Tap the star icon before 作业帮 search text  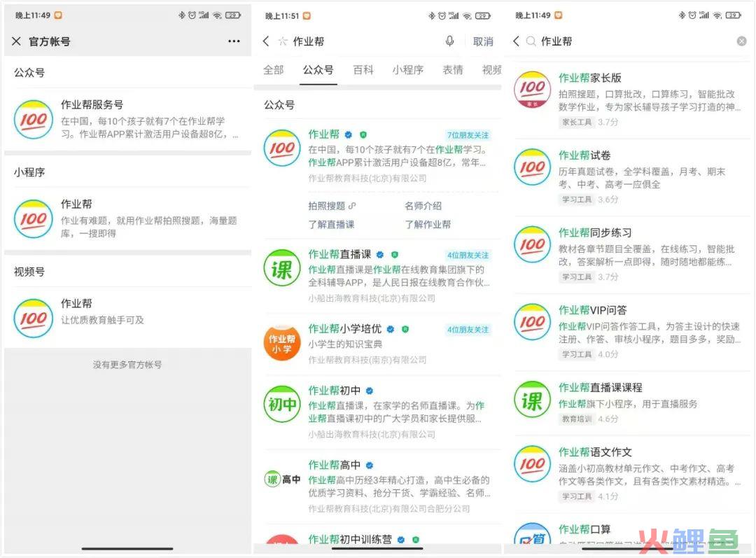point(283,41)
